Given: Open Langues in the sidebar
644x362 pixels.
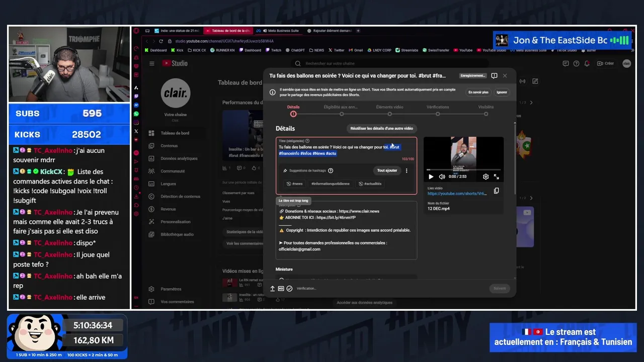Looking at the screenshot, I should pyautogui.click(x=168, y=184).
